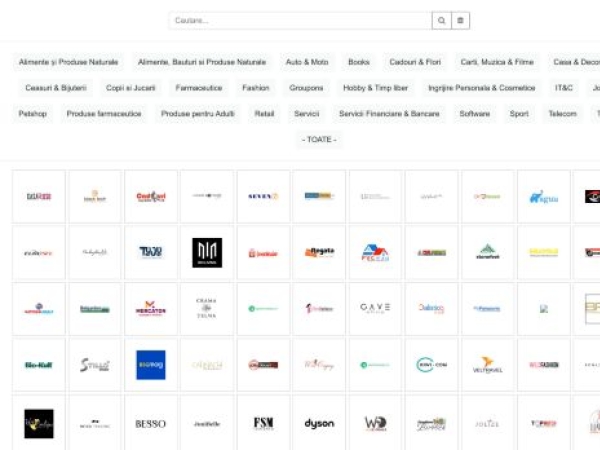Viewport: 600px width, 450px height.
Task: Choose the Copii si Jucarii filter
Action: tap(130, 88)
